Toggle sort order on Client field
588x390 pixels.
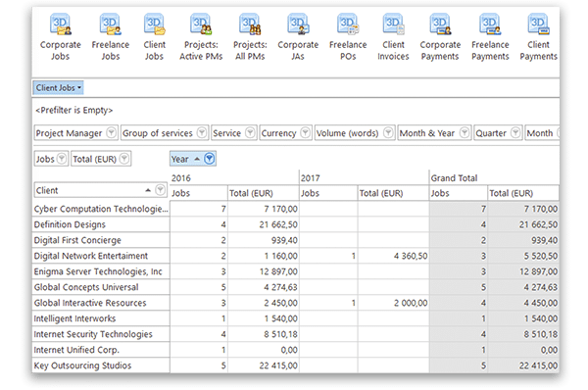148,190
